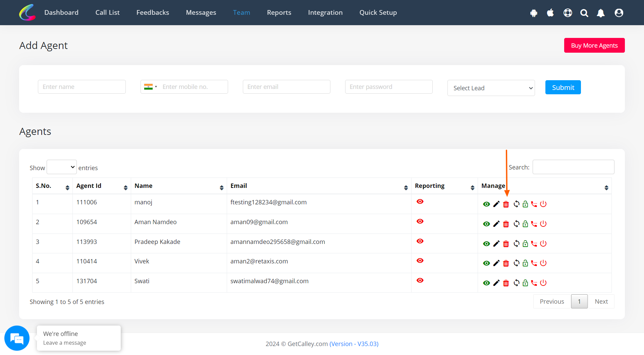Go to the Dashboard menu
The height and width of the screenshot is (355, 644).
[61, 12]
